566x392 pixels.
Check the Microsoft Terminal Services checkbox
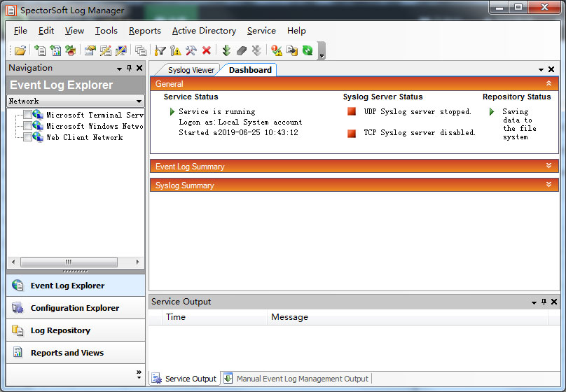click(28, 115)
